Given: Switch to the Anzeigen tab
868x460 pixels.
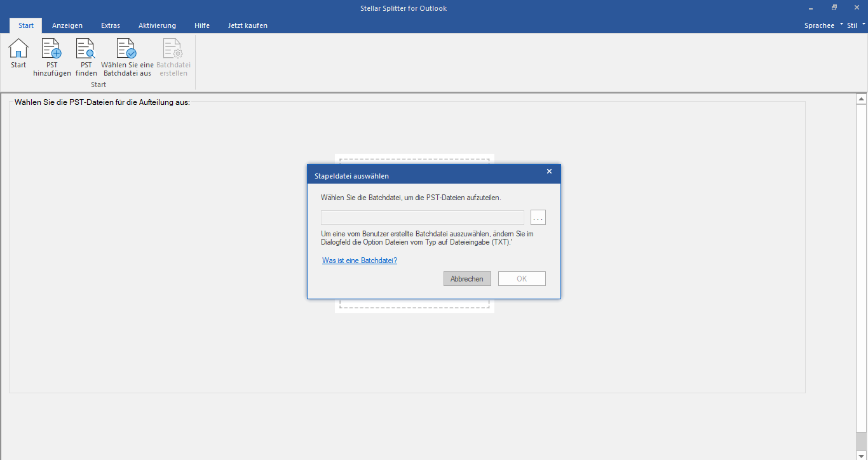Looking at the screenshot, I should [x=67, y=25].
